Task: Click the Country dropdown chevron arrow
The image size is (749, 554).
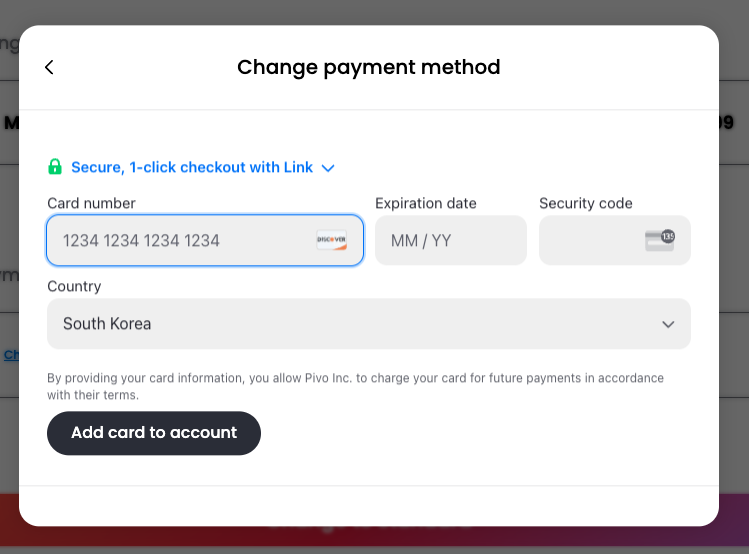Action: click(668, 324)
